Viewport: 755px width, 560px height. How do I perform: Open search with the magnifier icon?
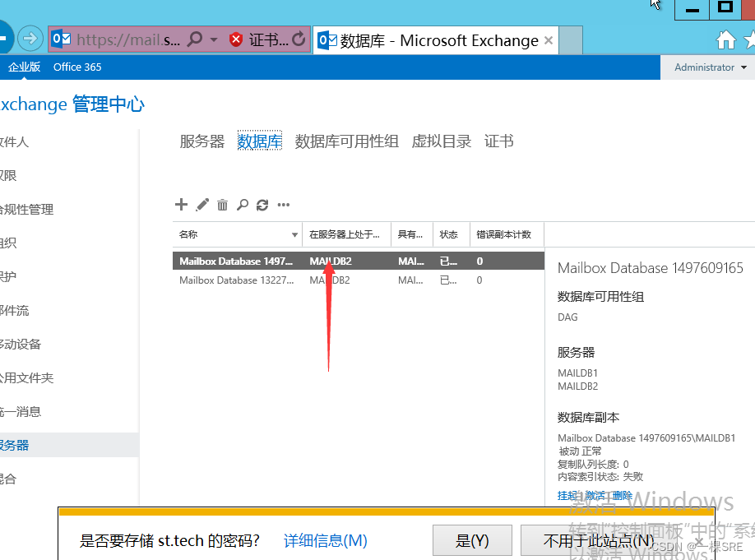point(243,204)
